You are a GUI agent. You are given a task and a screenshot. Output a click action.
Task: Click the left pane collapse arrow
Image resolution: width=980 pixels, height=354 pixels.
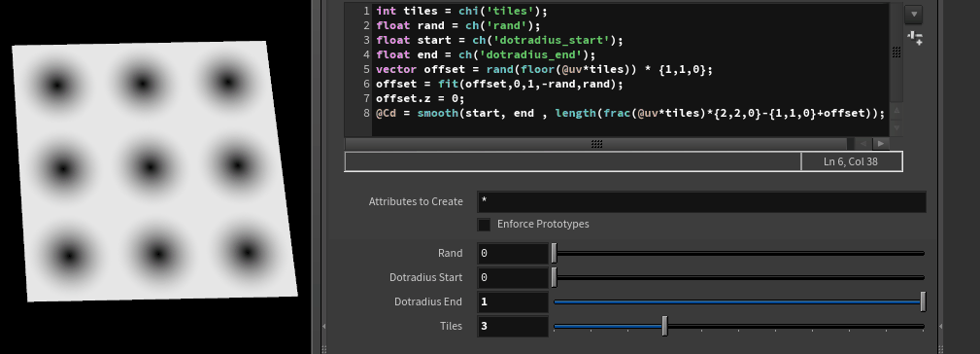coord(323,326)
